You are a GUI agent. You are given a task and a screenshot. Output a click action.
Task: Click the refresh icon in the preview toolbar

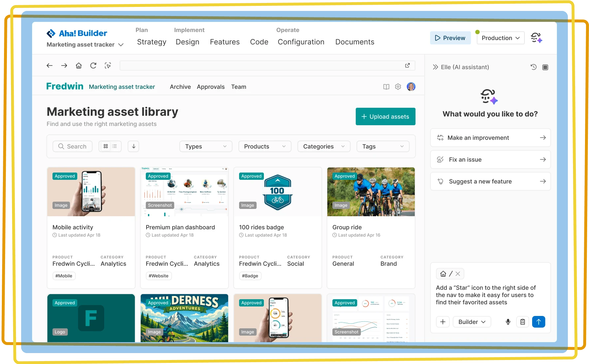click(x=93, y=66)
